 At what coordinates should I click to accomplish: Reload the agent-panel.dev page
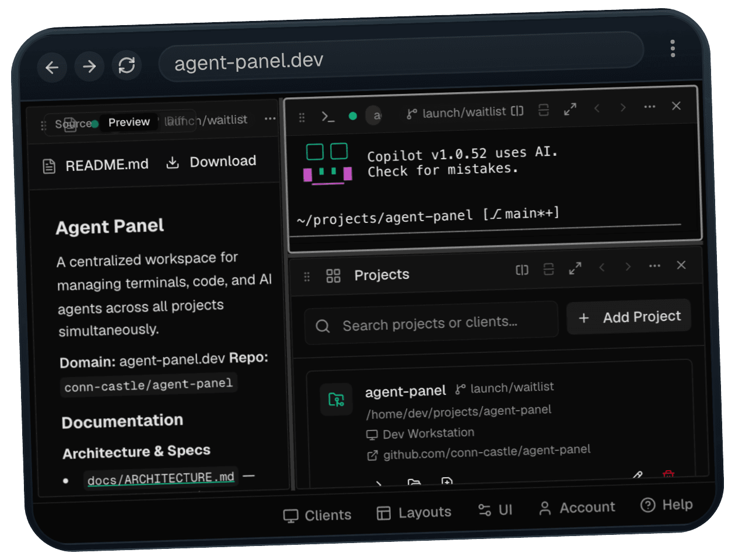(x=127, y=65)
